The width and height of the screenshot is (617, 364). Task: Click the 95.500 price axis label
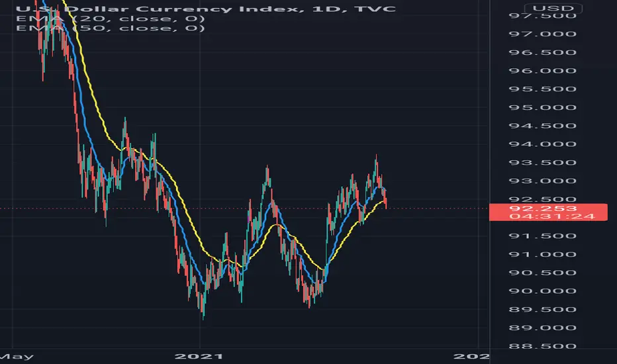(543, 89)
